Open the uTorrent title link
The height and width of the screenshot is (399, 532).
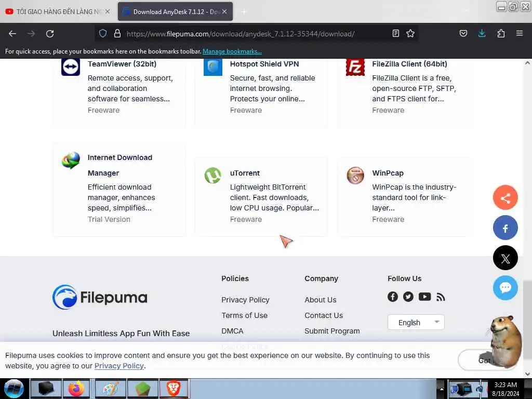[245, 173]
